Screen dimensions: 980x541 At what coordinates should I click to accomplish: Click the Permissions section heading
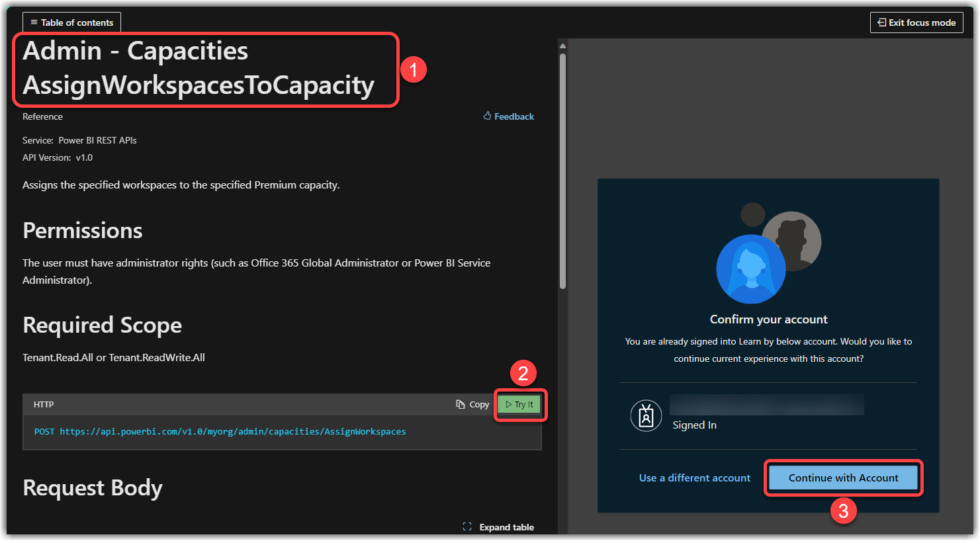point(83,231)
